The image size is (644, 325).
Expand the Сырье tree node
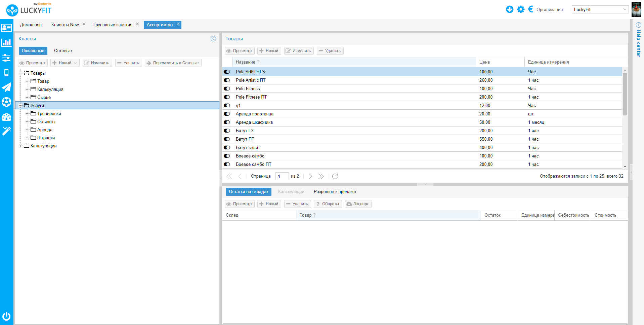tap(27, 97)
